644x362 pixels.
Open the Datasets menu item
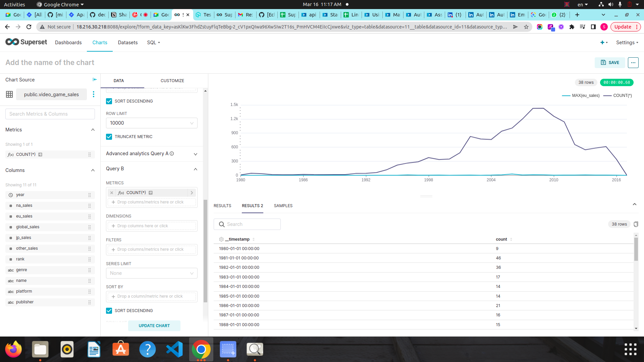[x=127, y=43]
